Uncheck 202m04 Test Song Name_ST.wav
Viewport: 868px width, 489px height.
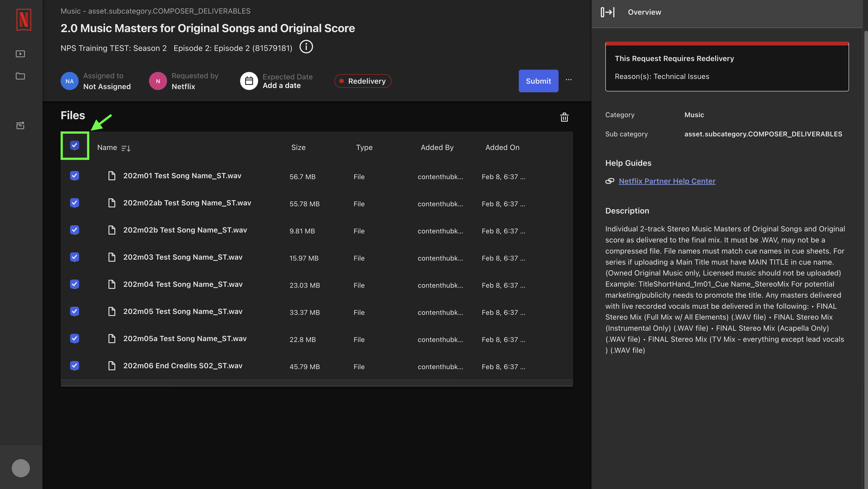(x=74, y=284)
